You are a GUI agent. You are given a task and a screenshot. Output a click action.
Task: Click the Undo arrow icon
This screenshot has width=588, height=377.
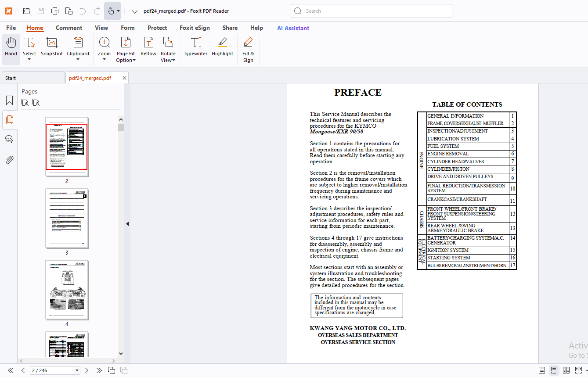pos(83,11)
